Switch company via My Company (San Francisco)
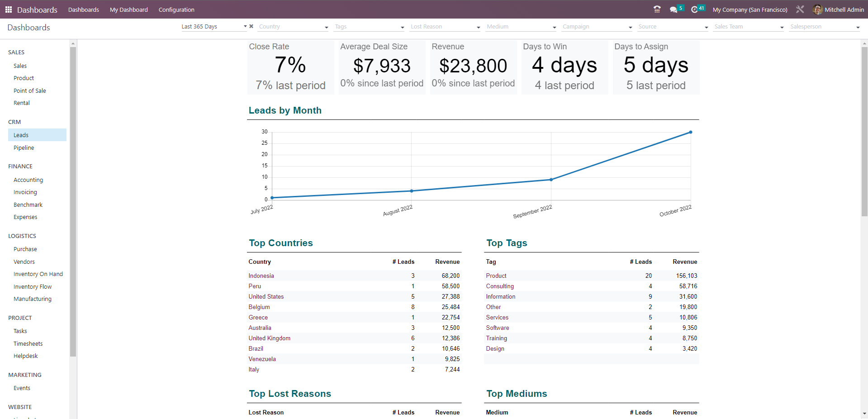868x419 pixels. click(750, 10)
